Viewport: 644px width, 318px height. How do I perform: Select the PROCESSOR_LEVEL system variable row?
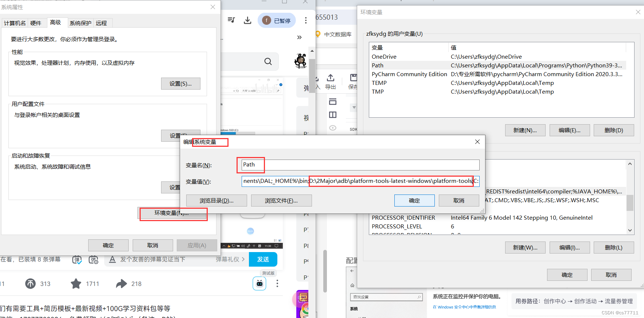point(498,227)
